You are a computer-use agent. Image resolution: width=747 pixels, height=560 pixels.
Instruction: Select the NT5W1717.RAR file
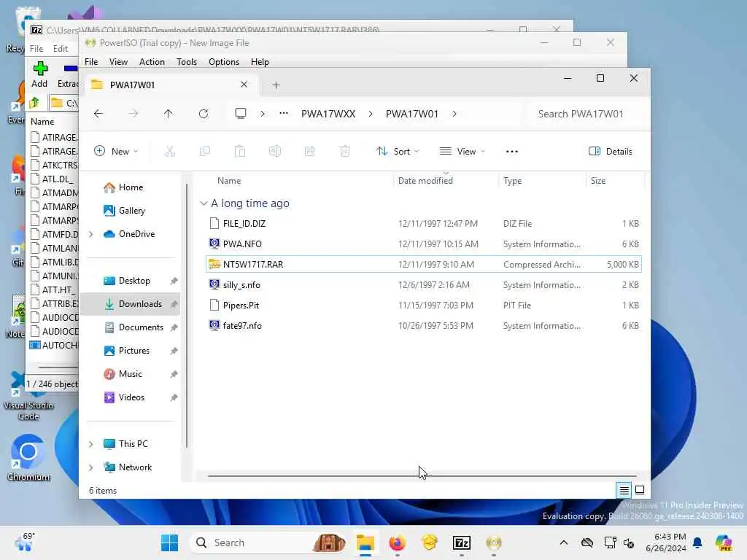point(424,264)
